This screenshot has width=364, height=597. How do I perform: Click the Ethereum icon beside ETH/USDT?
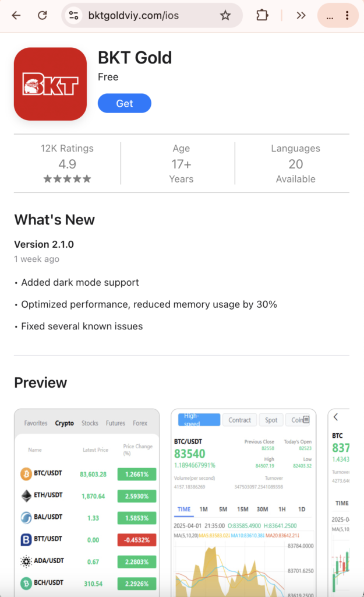coord(26,496)
